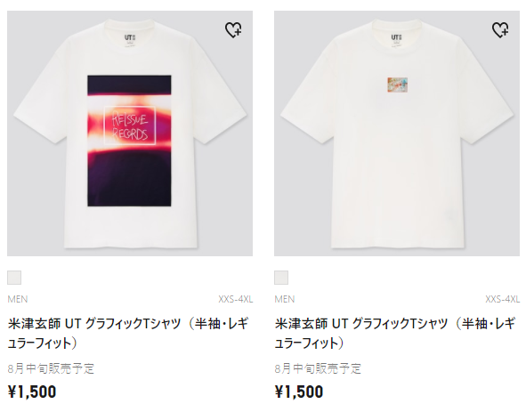526x420 pixels.
Task: Click left 8月中旬販売予定 release note
Action: pos(51,368)
